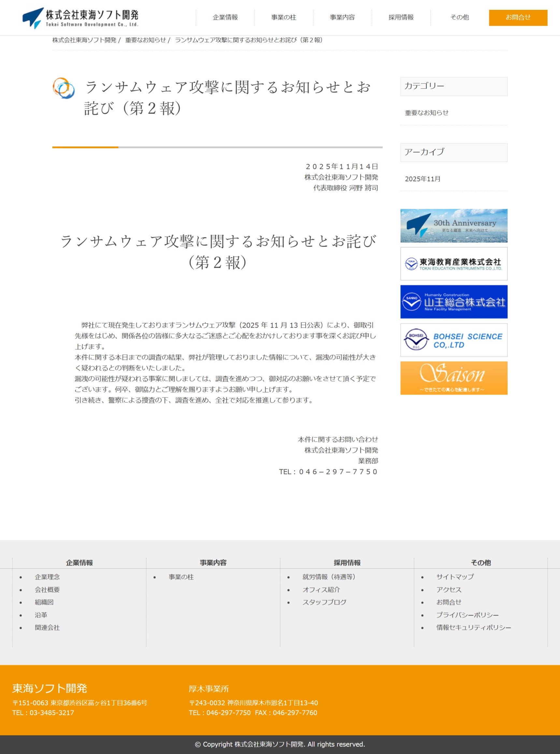This screenshot has width=560, height=754.
Task: Open 会社概要 in the footer
Action: point(47,589)
